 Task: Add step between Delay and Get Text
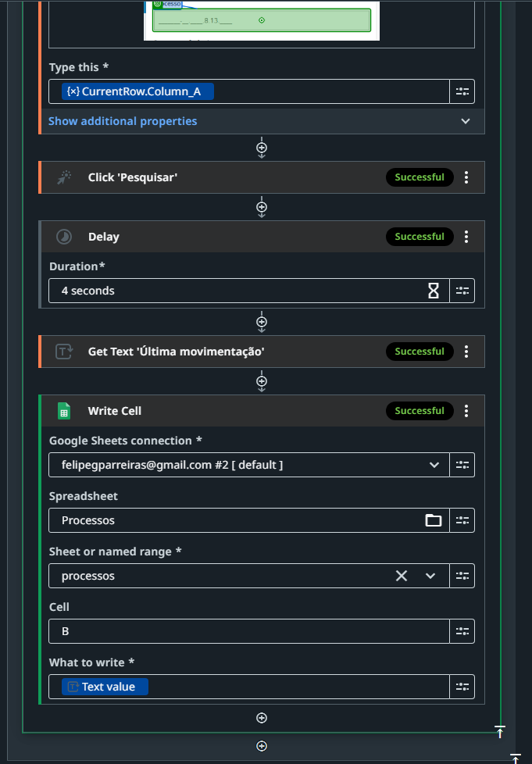point(262,322)
